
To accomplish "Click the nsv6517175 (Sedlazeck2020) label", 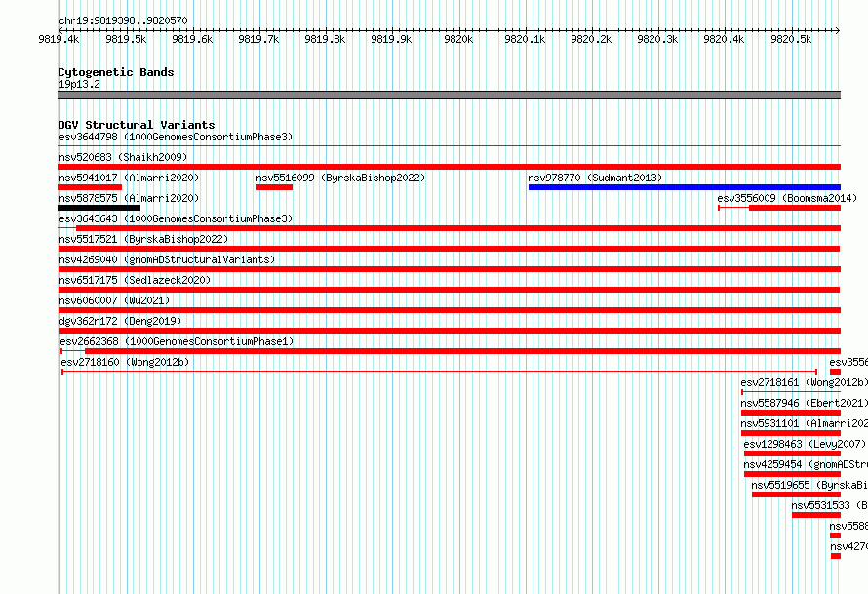I will click(x=135, y=280).
